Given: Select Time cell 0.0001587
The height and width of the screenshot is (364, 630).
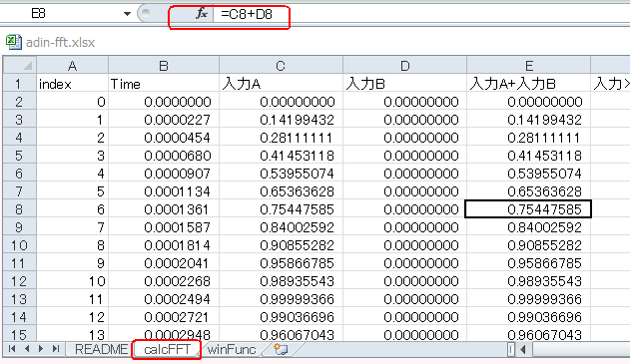Looking at the screenshot, I should click(164, 227).
